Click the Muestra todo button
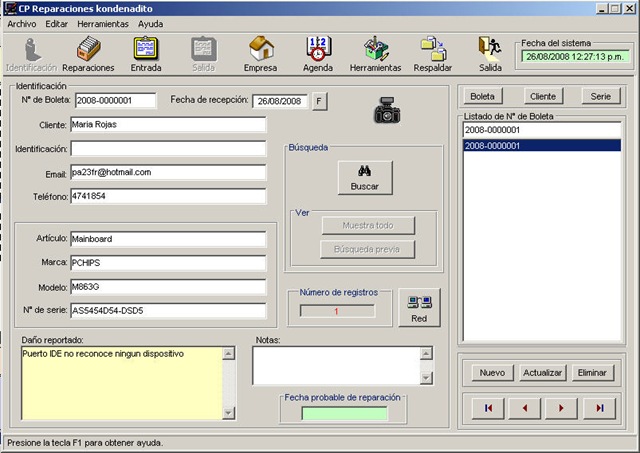640x453 pixels. (368, 225)
